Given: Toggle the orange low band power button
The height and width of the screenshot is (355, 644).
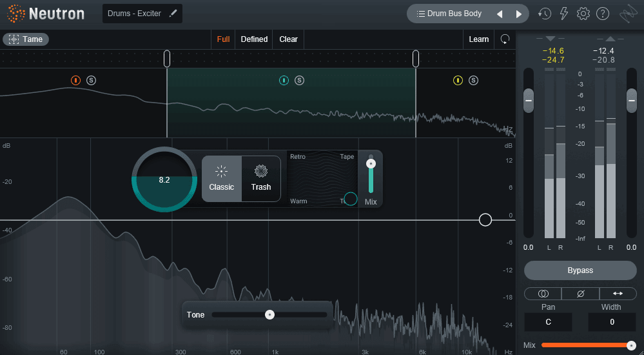Looking at the screenshot, I should 75,80.
